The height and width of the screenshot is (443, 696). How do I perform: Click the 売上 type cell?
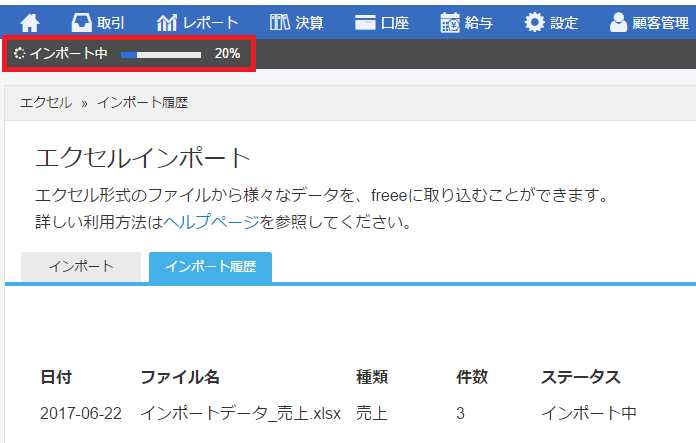pos(372,413)
